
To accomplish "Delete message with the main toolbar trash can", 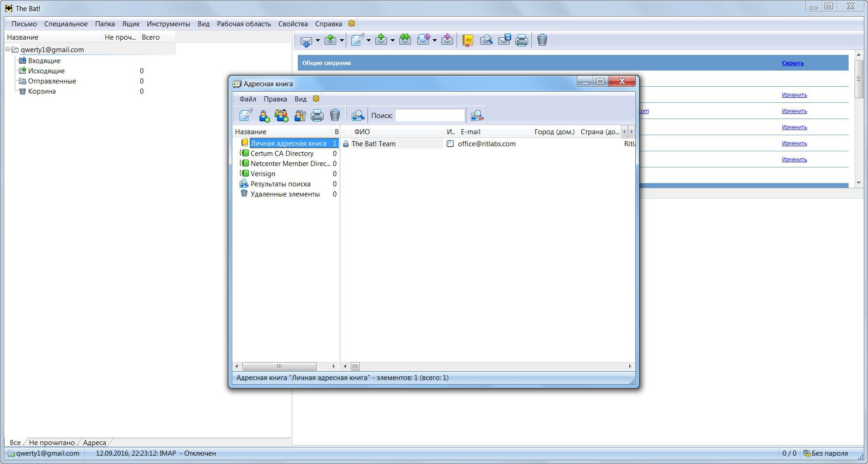I will (542, 40).
